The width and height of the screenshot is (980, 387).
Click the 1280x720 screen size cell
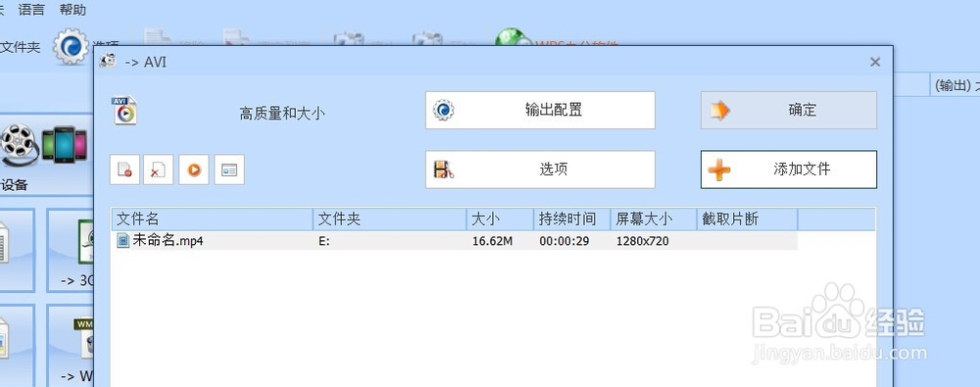coord(643,241)
